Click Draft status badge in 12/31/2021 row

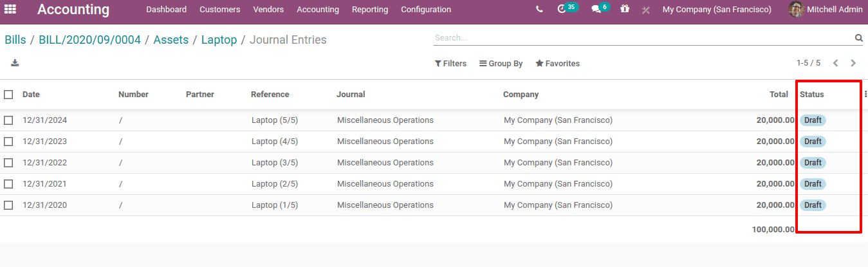click(813, 184)
